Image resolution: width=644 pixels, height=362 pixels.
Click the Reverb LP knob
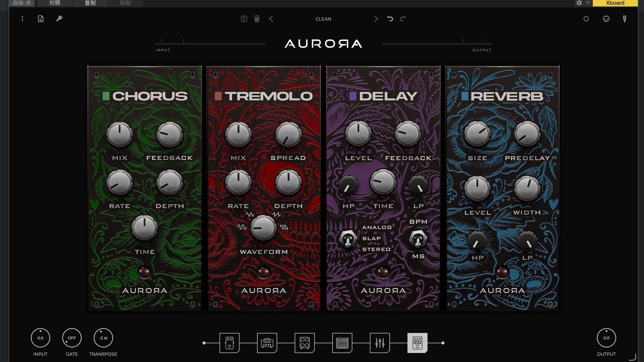527,241
